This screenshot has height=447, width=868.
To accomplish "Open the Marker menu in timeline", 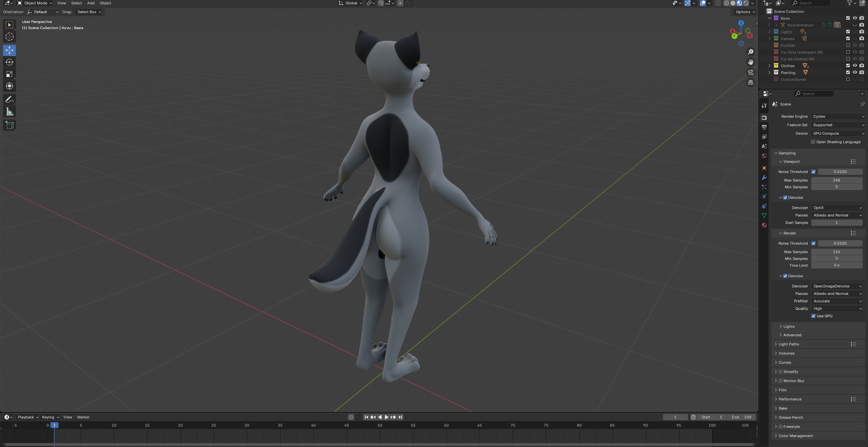I will click(x=83, y=417).
